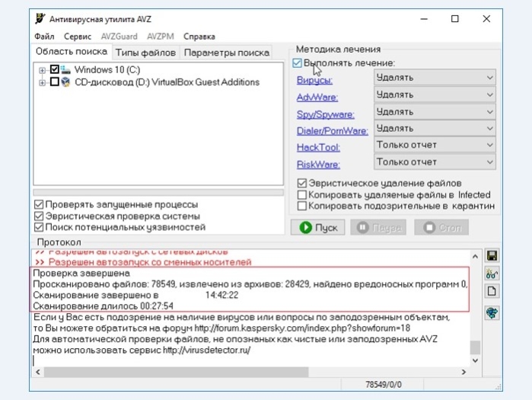532x400 pixels.
Task: Open the Spy/Spyware action dropdown
Action: click(435, 112)
